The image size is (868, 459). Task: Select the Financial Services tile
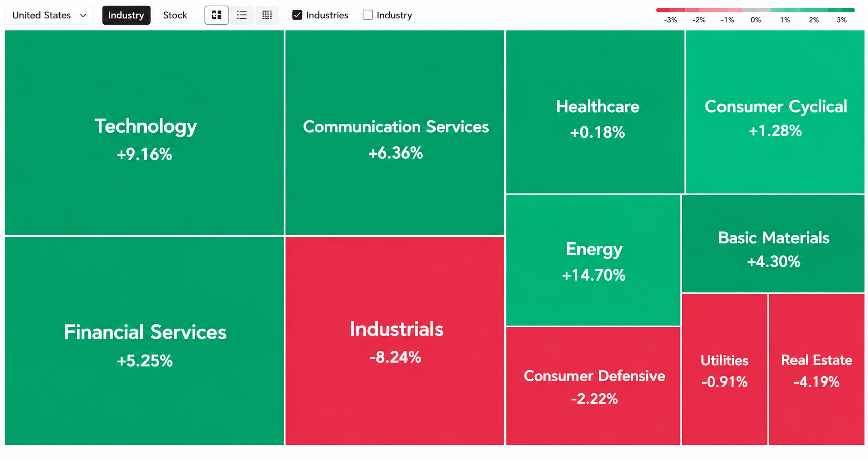pos(144,341)
